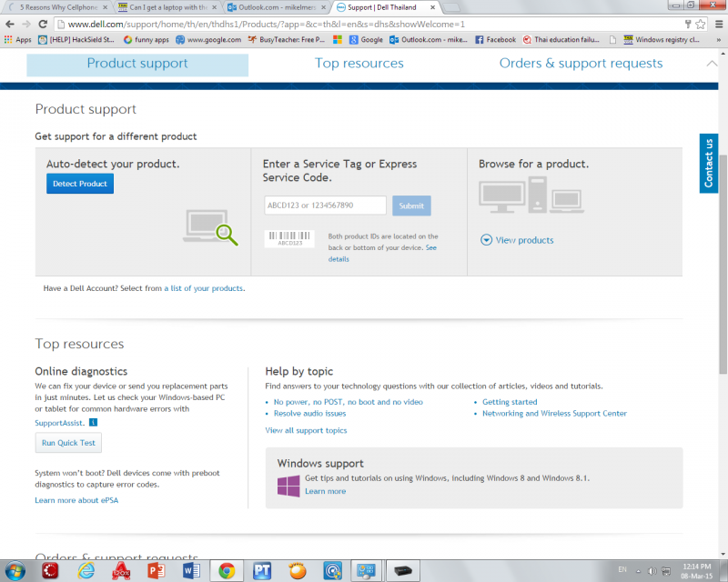Open the BusyTeacher bookmark
The height and width of the screenshot is (582, 728).
coord(286,40)
